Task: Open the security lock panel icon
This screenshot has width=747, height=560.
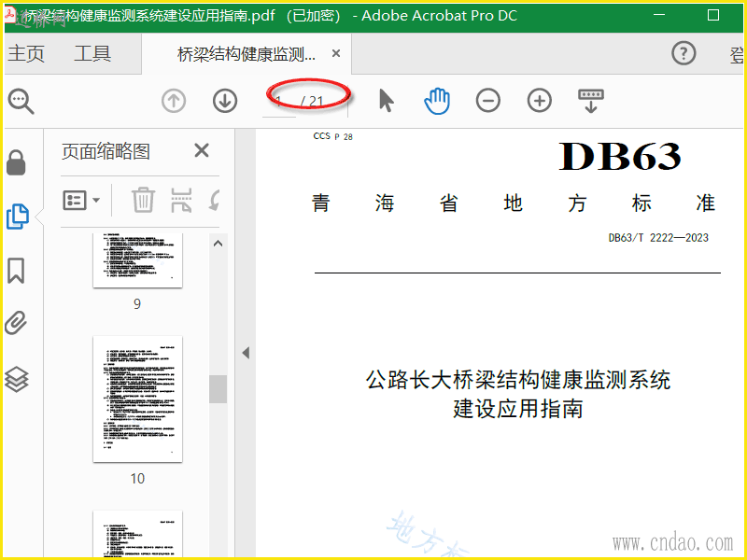Action: click(16, 162)
